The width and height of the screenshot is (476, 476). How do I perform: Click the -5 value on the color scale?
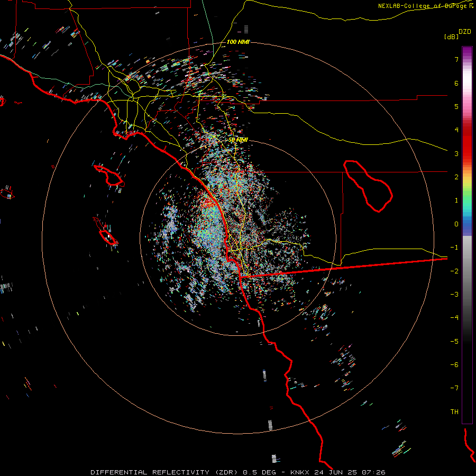[454, 341]
